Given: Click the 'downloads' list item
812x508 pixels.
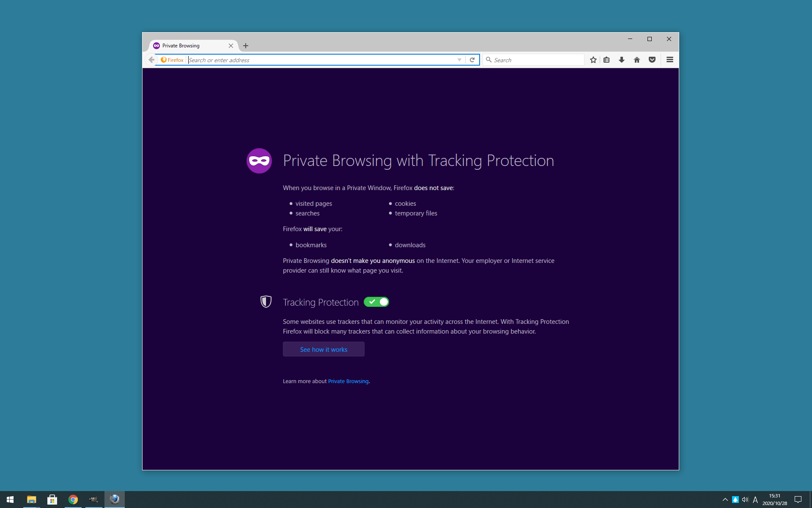Looking at the screenshot, I should (x=410, y=245).
